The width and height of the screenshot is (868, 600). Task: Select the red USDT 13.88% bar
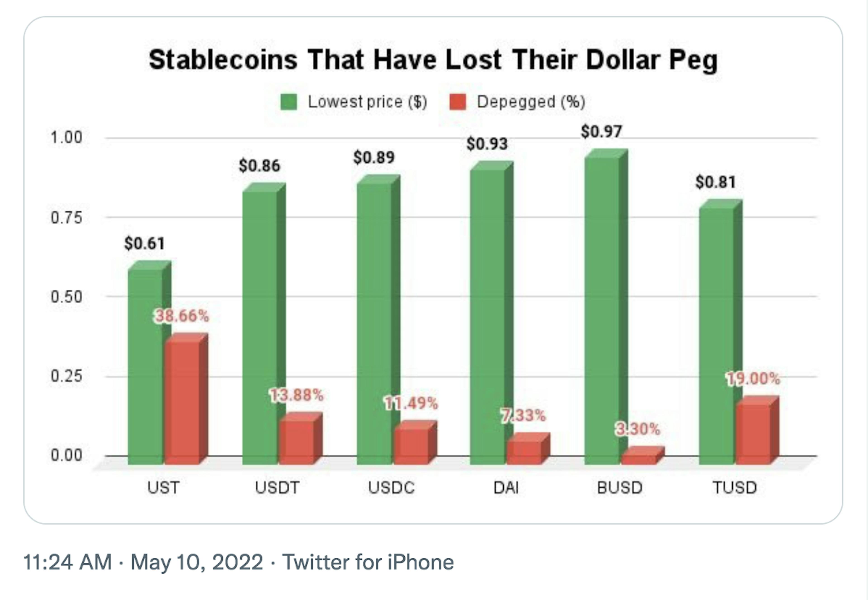[301, 439]
